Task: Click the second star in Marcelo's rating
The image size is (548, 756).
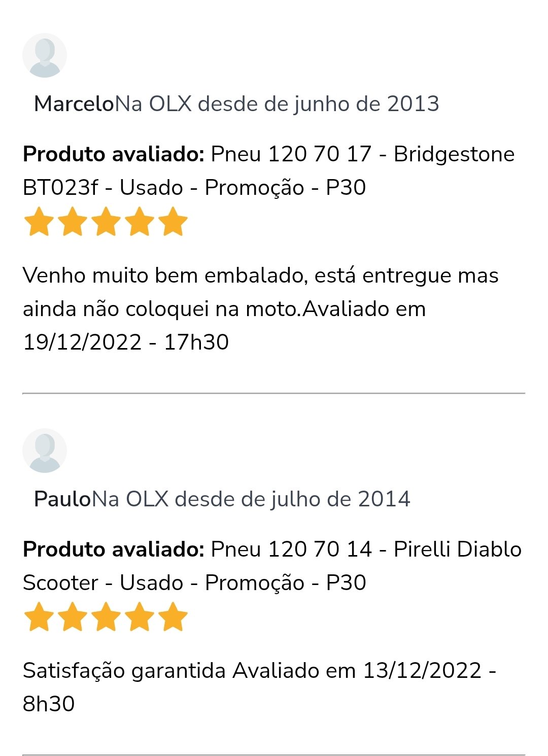Action: click(73, 222)
